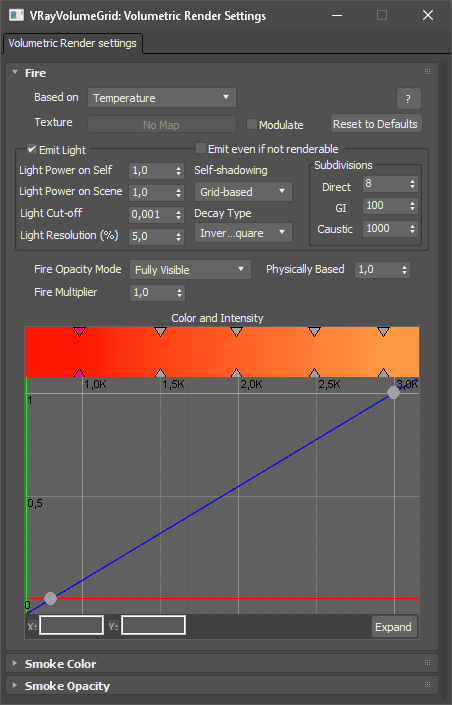452x705 pixels.
Task: Open the Self-shadowing Grid-based dropdown
Action: (x=243, y=192)
